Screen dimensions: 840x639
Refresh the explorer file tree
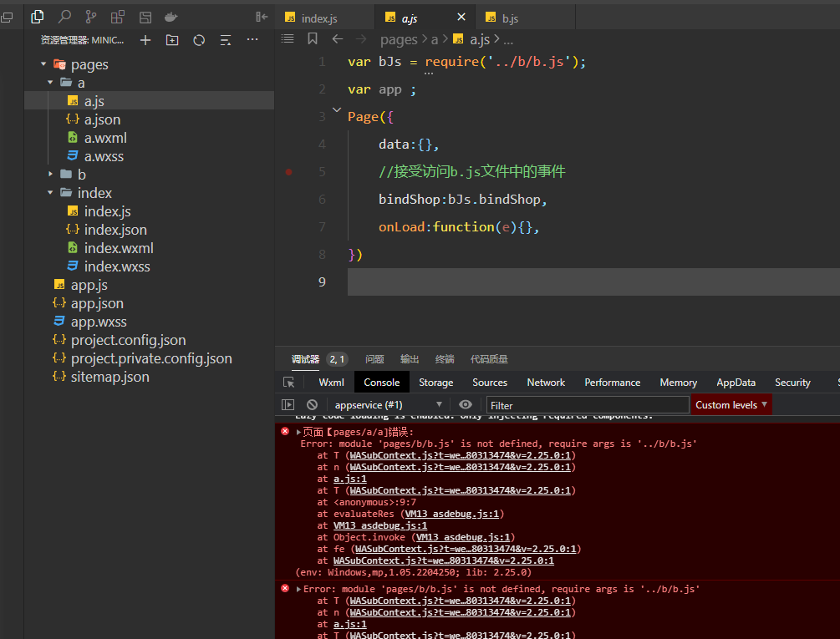[x=199, y=40]
